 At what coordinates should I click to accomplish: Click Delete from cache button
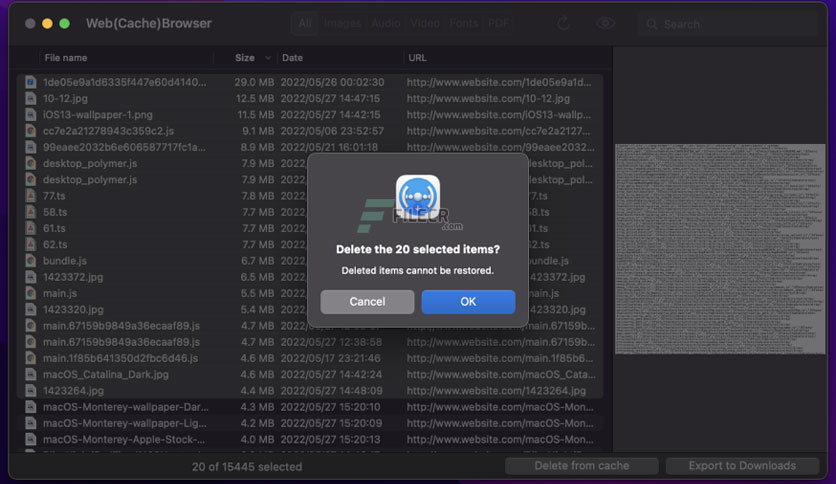[582, 466]
